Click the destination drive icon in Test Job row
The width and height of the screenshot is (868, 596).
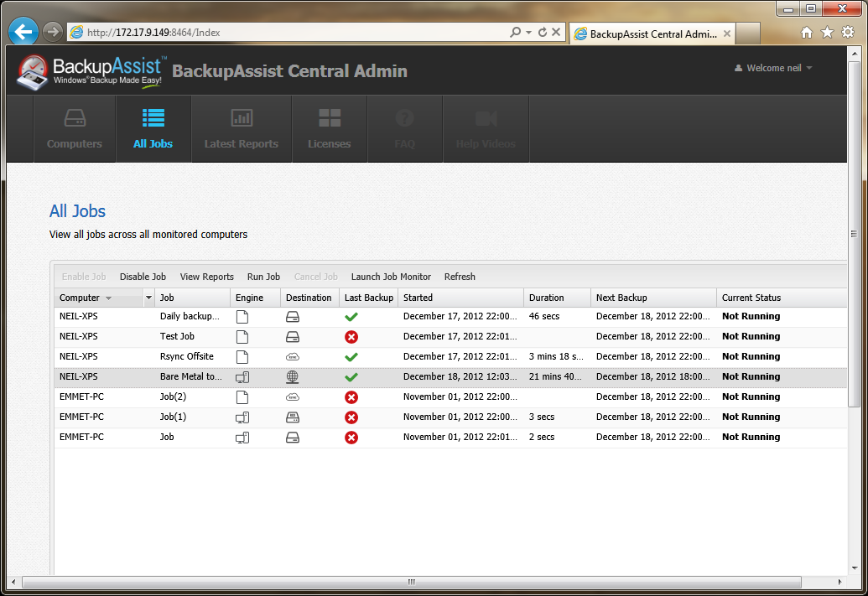(x=293, y=336)
